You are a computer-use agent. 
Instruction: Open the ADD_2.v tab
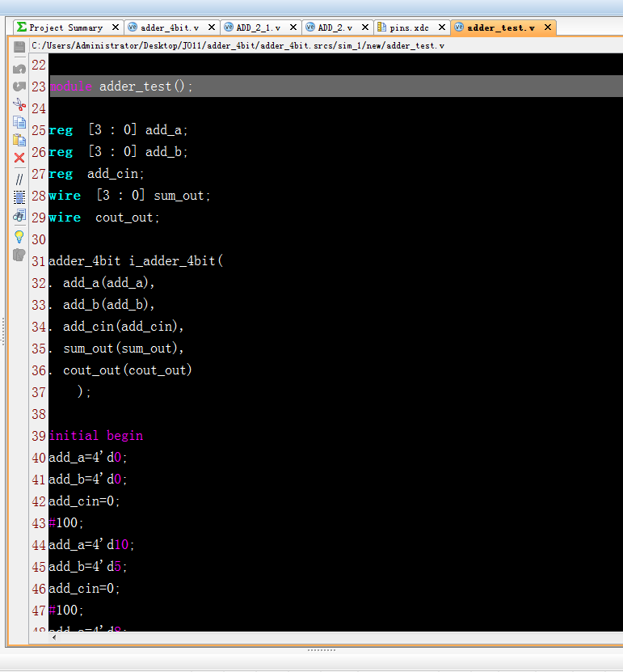(x=335, y=27)
